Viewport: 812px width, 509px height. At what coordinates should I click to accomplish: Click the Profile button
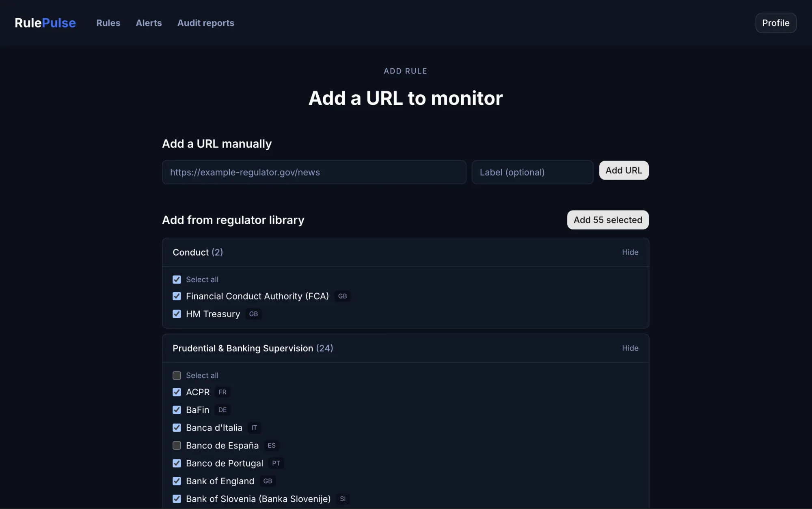(775, 23)
